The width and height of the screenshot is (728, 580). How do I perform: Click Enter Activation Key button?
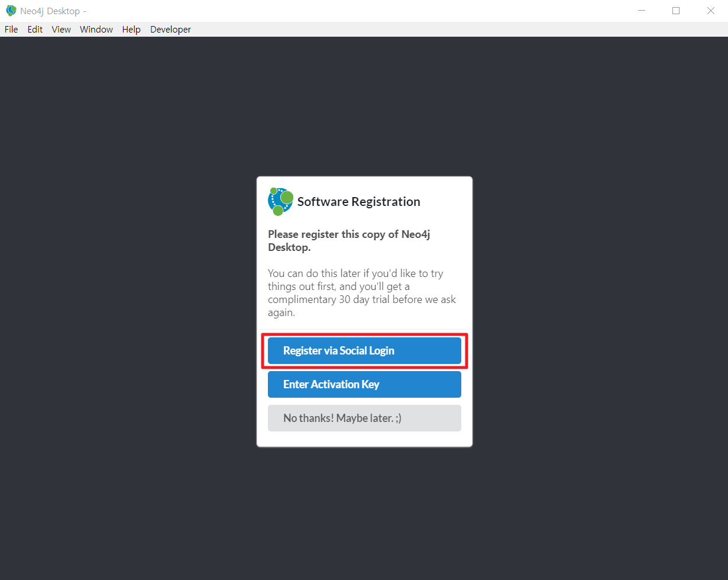point(364,384)
